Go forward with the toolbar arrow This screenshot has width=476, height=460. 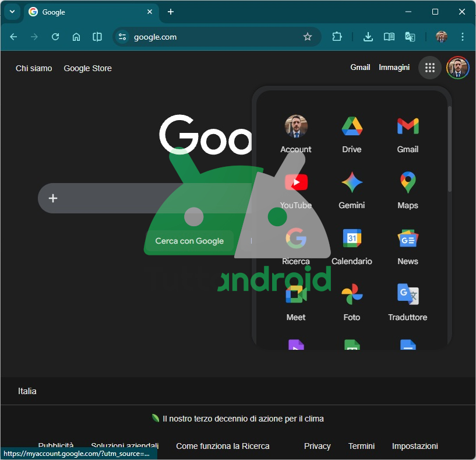tap(34, 37)
